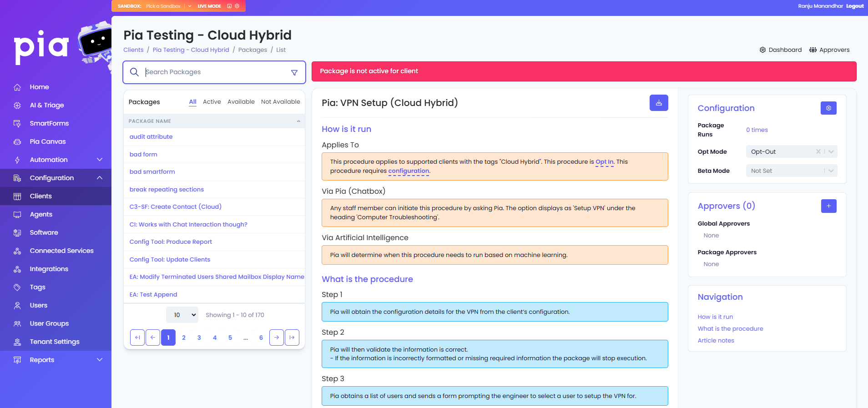
Task: Clear the Opt-Out selection with X
Action: point(818,151)
